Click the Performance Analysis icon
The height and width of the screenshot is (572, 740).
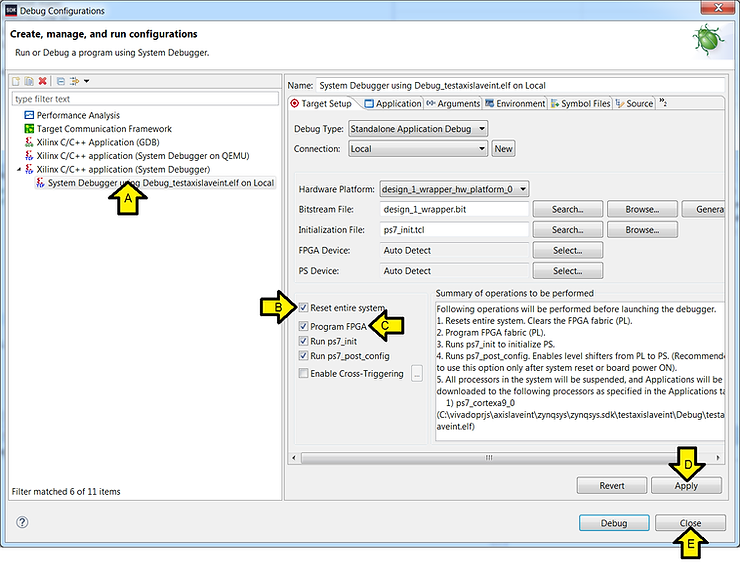[x=29, y=115]
